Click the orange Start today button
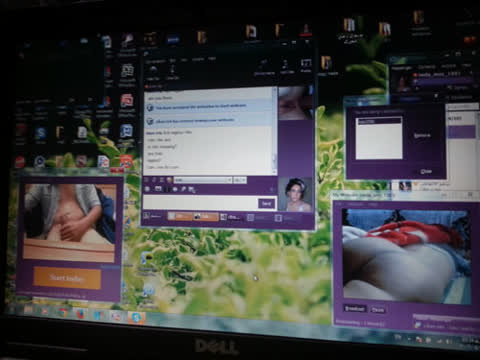 (x=67, y=278)
